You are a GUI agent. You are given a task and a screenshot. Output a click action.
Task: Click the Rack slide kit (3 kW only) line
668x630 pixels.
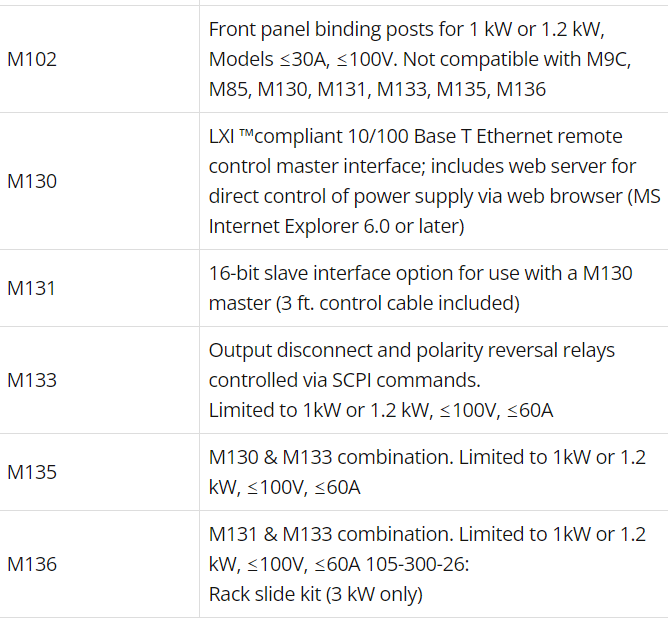[316, 594]
